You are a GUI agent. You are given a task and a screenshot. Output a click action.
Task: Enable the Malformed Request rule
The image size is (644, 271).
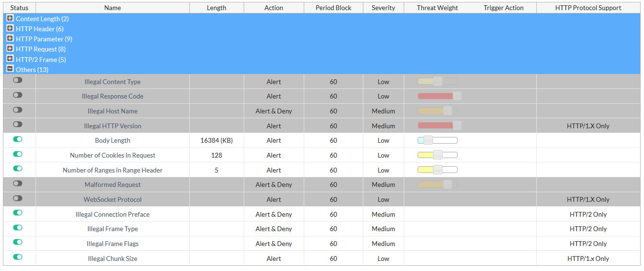pyautogui.click(x=18, y=184)
